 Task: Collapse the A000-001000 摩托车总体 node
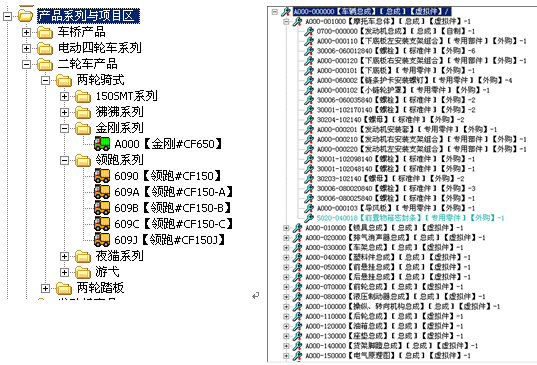(286, 22)
